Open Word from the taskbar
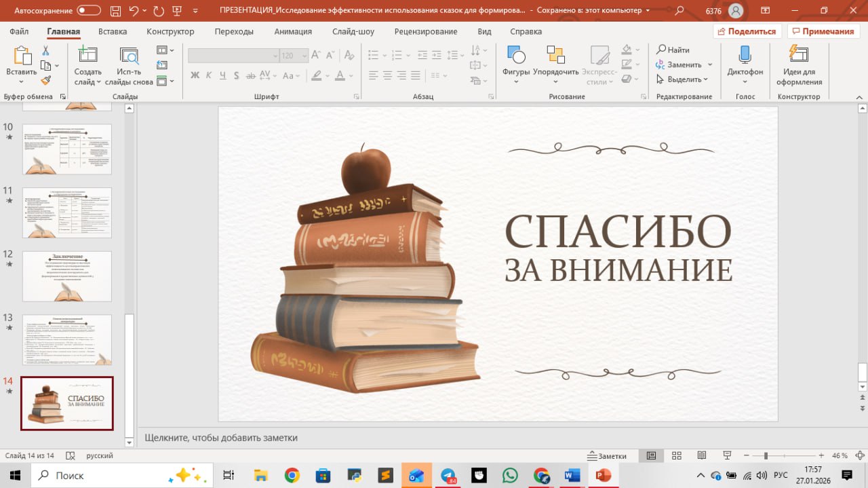The width and height of the screenshot is (868, 488). [572, 475]
